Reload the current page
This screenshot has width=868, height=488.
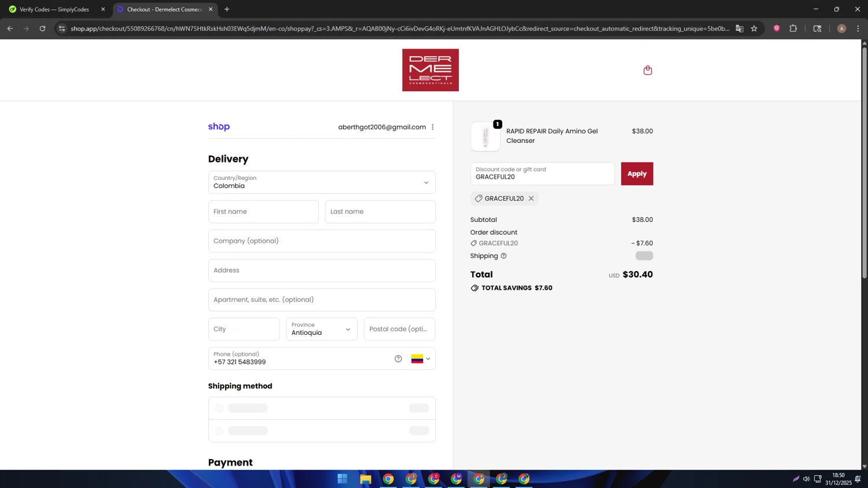tap(42, 28)
